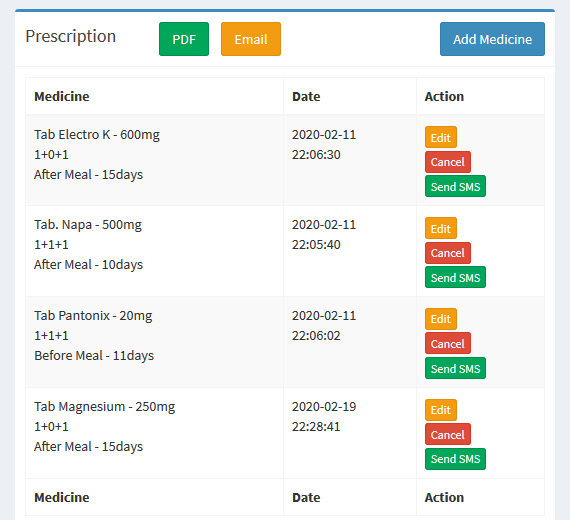Select the Date column header at top
Image resolution: width=570 pixels, height=520 pixels.
pyautogui.click(x=306, y=96)
